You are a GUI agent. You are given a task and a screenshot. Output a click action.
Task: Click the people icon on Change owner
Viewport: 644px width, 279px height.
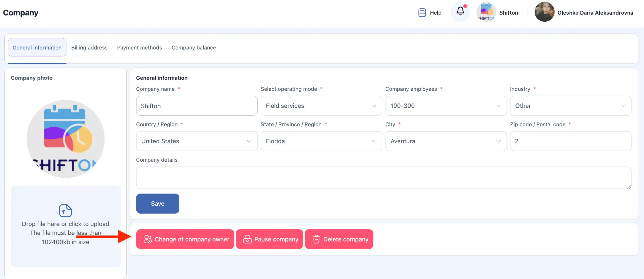[147, 239]
